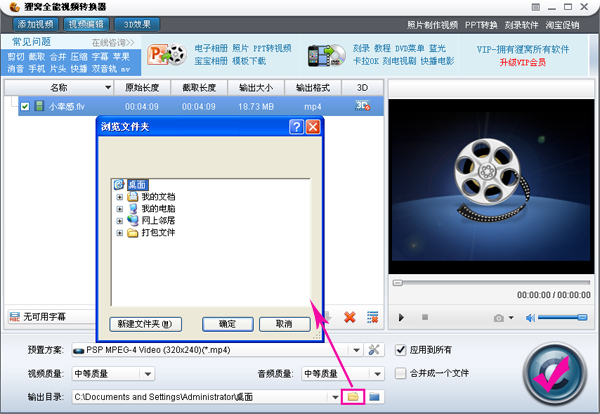Click the menu icon in title bar
600x414 pixels.
pyautogui.click(x=536, y=7)
